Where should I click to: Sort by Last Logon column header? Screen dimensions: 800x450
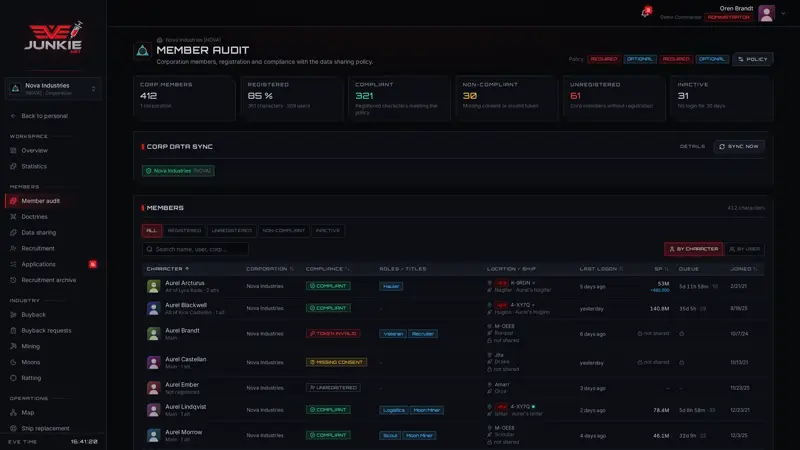(x=601, y=269)
